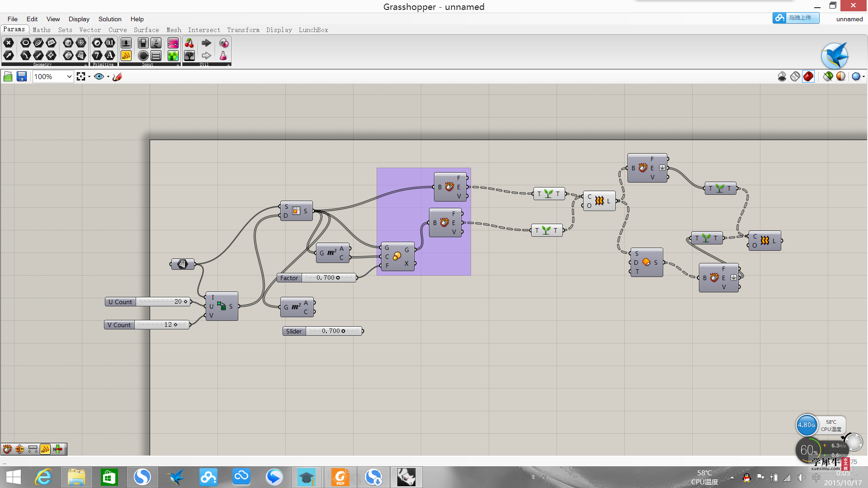Switch to the Transform tab
This screenshot has width=868, height=488.
point(243,30)
